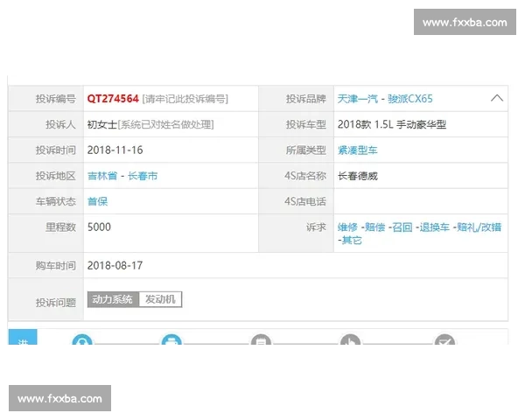Click the 投诉编号 field label
Viewport: 525px width, 420px height.
coord(56,99)
